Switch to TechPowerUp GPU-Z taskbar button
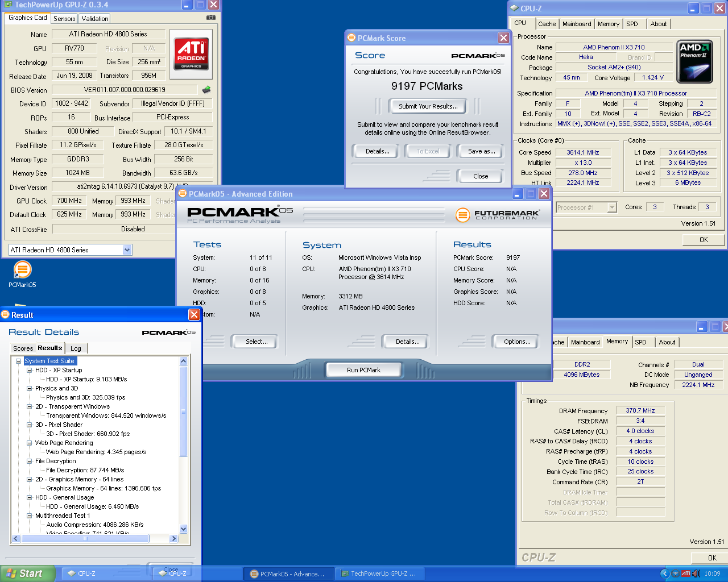Screen dimensions: 728x582 coord(379,574)
